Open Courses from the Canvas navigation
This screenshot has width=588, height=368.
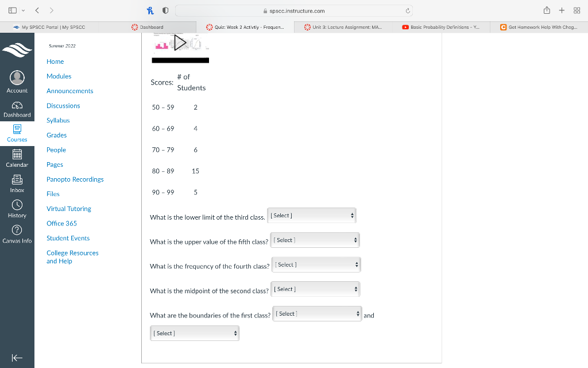[x=17, y=131]
